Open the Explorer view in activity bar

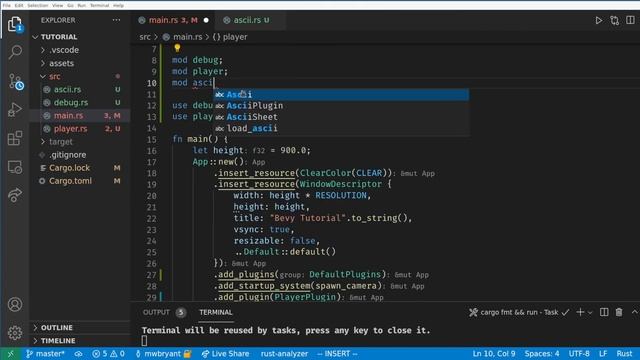click(15, 24)
